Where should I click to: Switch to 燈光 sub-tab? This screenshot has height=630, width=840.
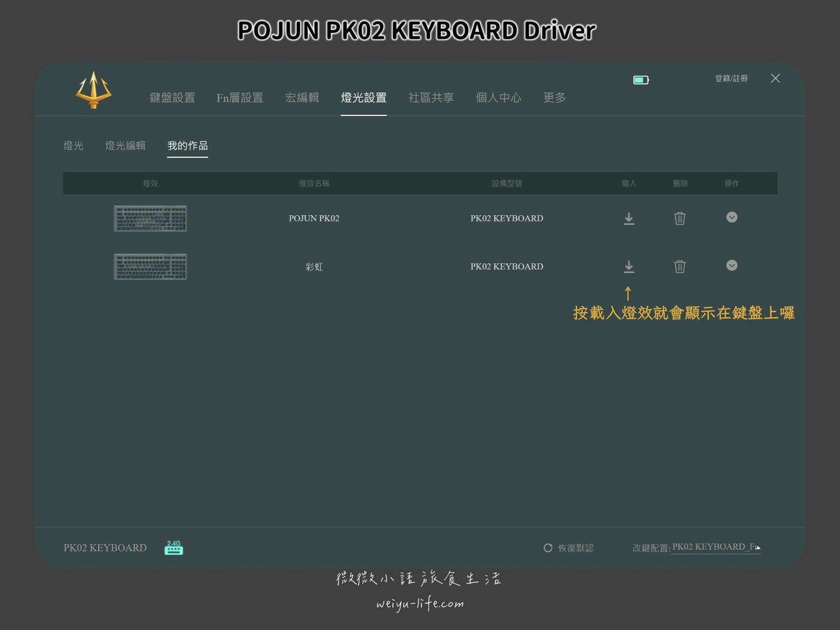tap(73, 146)
